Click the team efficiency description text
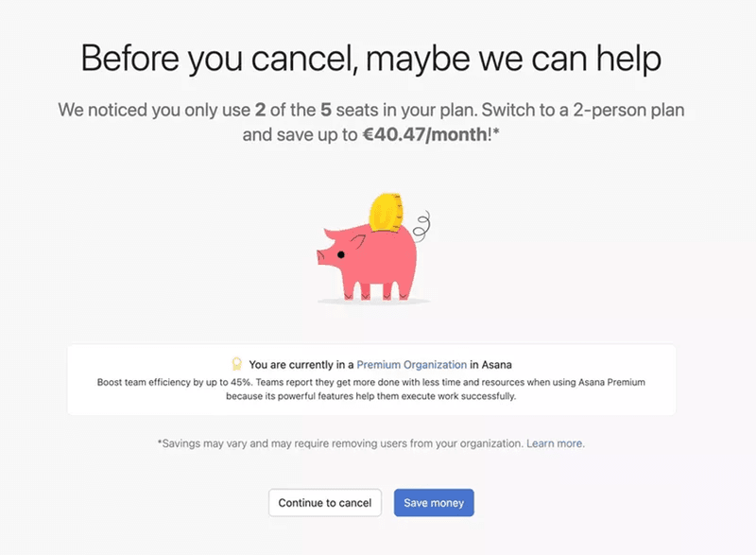The image size is (756, 555). [378, 389]
